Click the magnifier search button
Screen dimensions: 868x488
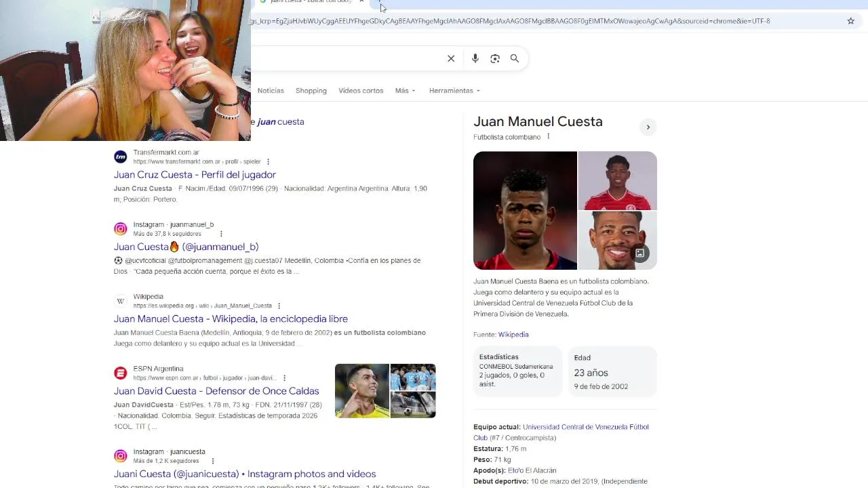tap(515, 58)
